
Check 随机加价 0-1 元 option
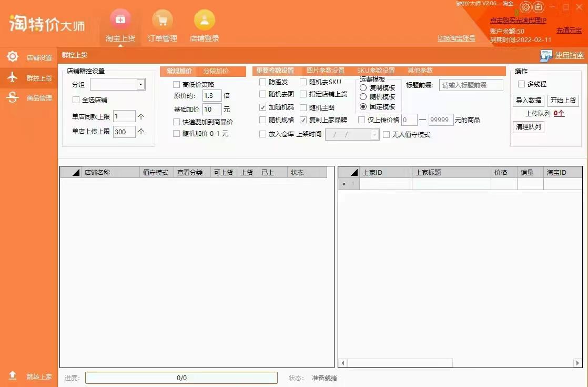pos(176,133)
